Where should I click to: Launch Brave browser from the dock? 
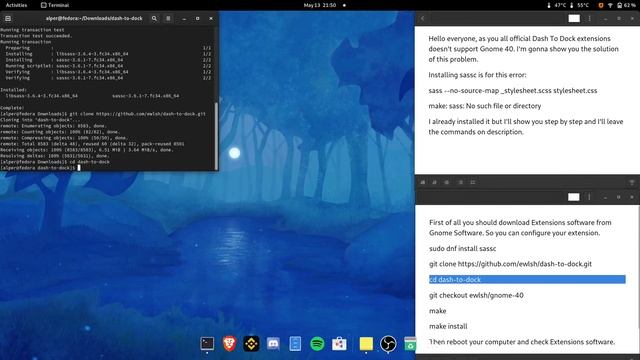pyautogui.click(x=229, y=344)
